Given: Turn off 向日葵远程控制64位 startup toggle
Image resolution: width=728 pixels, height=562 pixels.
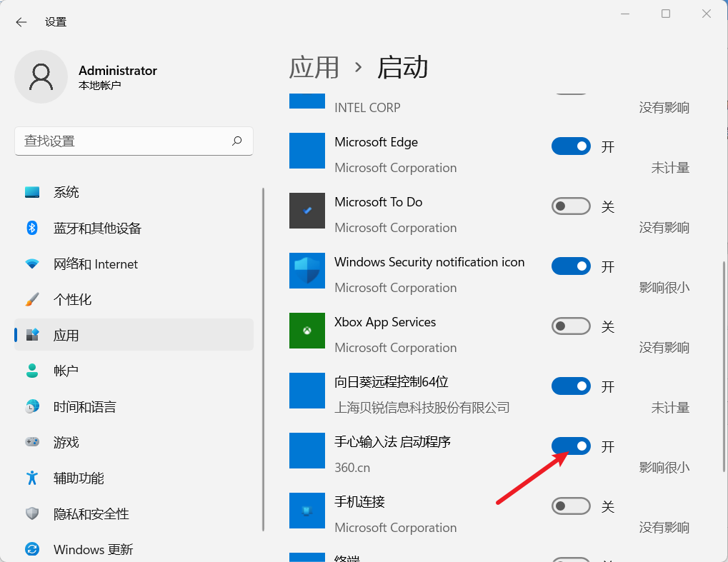Looking at the screenshot, I should tap(571, 386).
